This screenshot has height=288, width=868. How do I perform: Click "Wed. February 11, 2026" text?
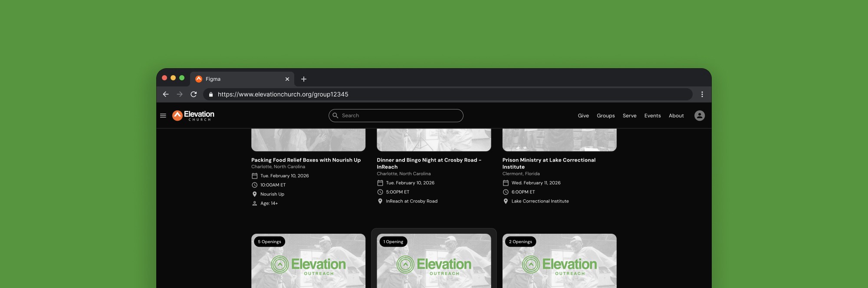tap(536, 183)
